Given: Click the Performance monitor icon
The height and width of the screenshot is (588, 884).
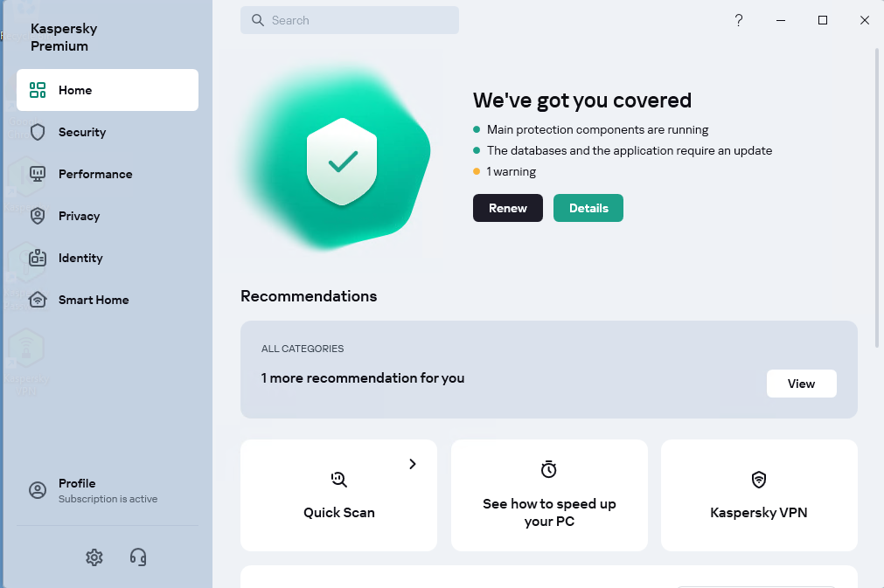Looking at the screenshot, I should click(x=38, y=174).
